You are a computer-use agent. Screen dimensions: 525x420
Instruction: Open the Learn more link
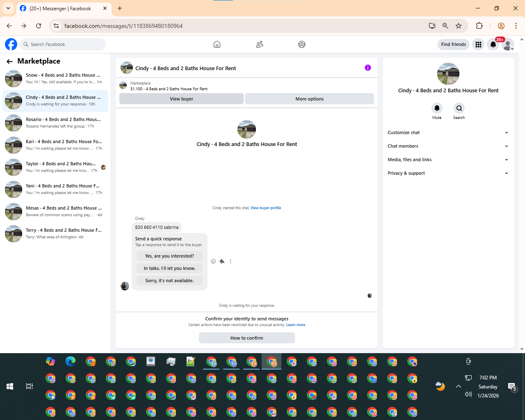[296, 325]
